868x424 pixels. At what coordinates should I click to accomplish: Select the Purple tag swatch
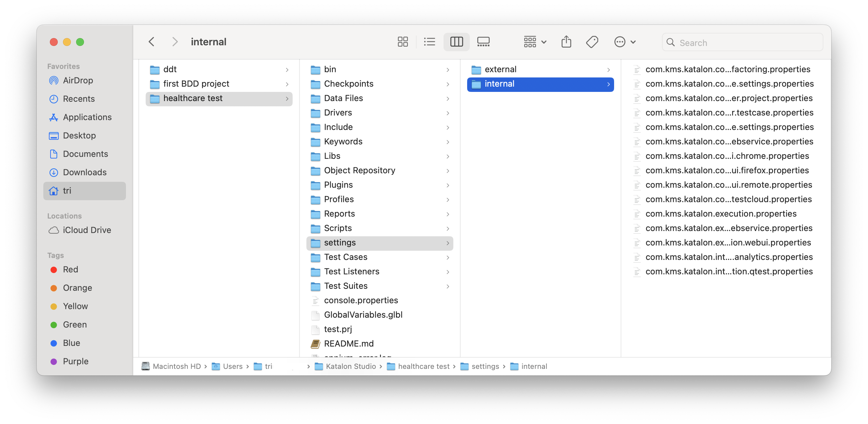pos(54,361)
